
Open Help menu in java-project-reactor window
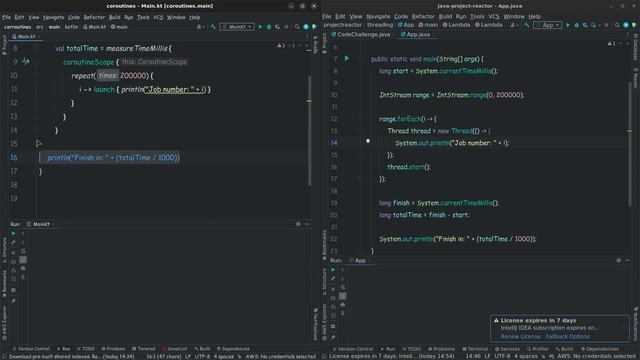[x=534, y=16]
